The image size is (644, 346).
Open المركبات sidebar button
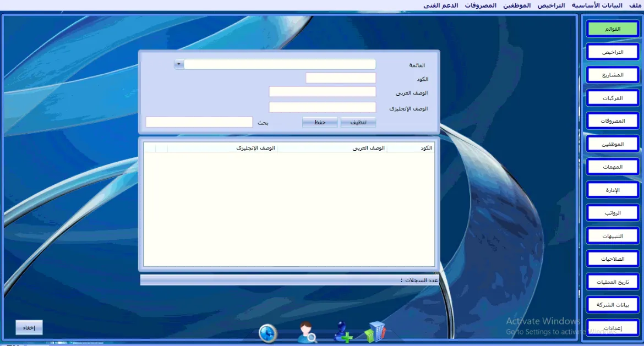pyautogui.click(x=613, y=98)
